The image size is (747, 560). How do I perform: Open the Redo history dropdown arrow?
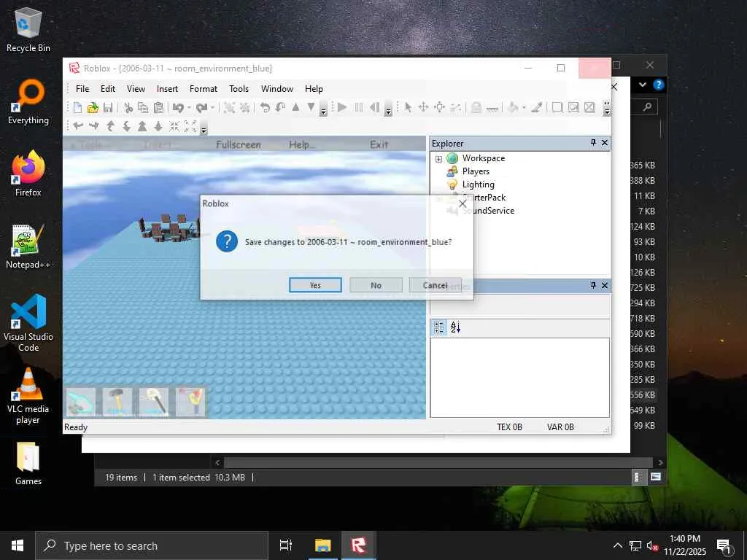tap(212, 108)
